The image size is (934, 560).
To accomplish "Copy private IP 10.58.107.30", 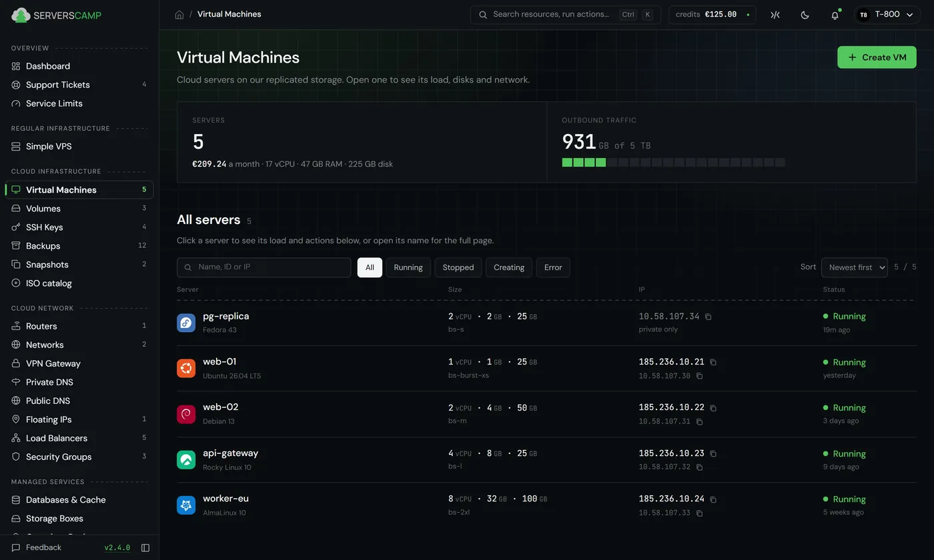I will coord(699,376).
